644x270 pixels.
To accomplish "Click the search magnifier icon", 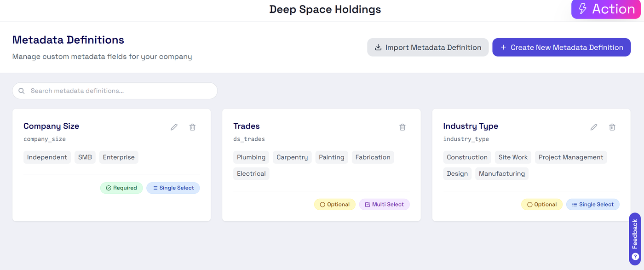I will 22,91.
